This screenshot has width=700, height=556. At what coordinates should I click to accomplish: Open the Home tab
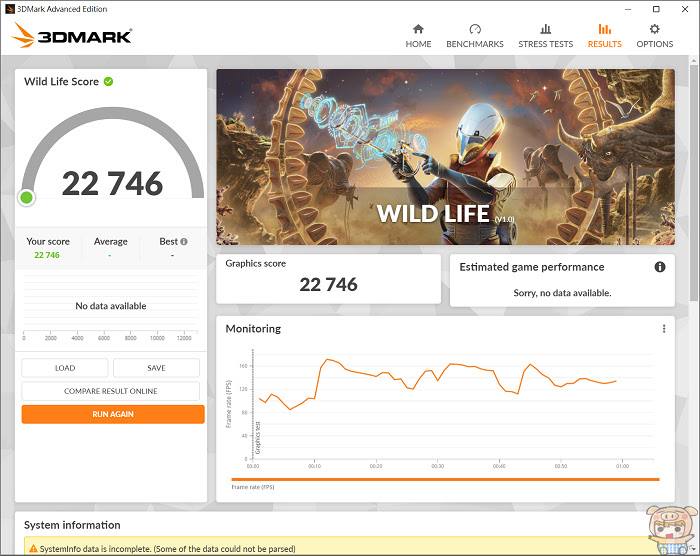(418, 36)
